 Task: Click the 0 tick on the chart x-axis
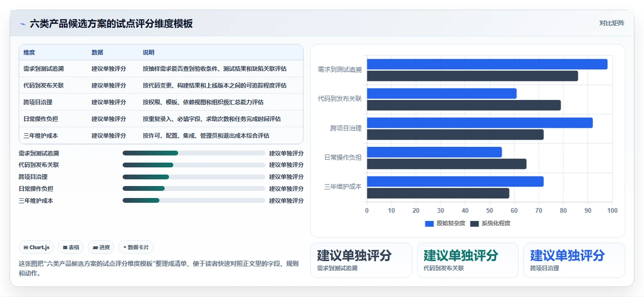pos(367,210)
